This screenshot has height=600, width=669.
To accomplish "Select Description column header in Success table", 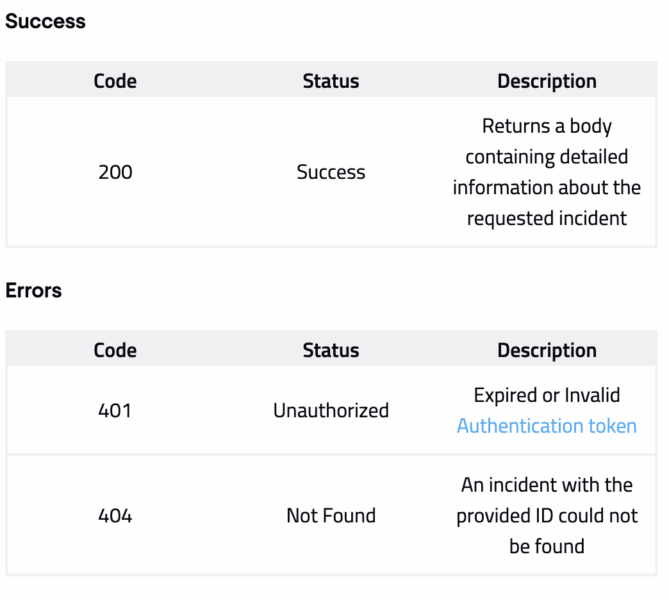I will 546,81.
